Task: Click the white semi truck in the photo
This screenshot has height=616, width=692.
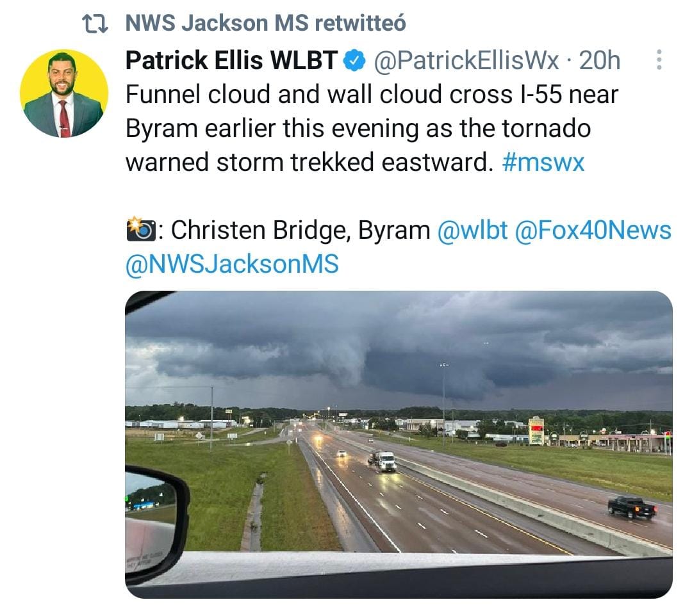Action: pyautogui.click(x=383, y=460)
